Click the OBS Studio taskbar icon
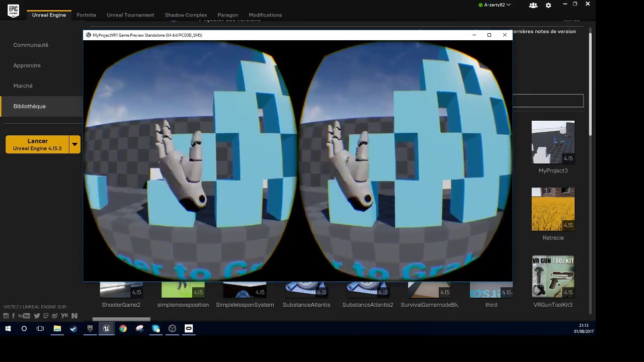This screenshot has width=644, height=362. (173, 328)
